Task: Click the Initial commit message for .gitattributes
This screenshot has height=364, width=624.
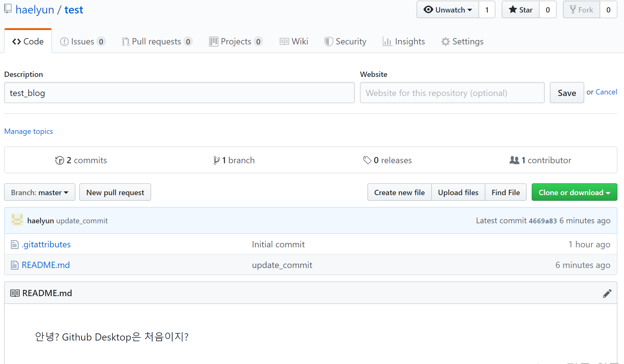Action: coord(278,244)
